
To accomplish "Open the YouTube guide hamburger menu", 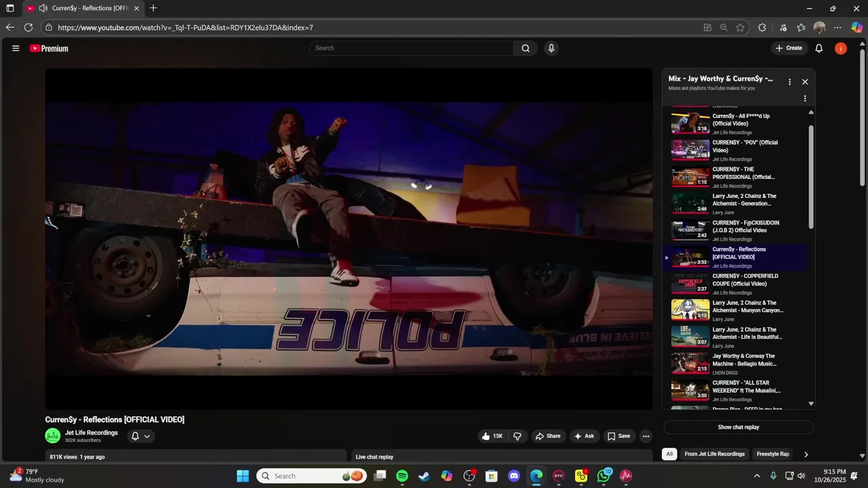I will 16,48.
